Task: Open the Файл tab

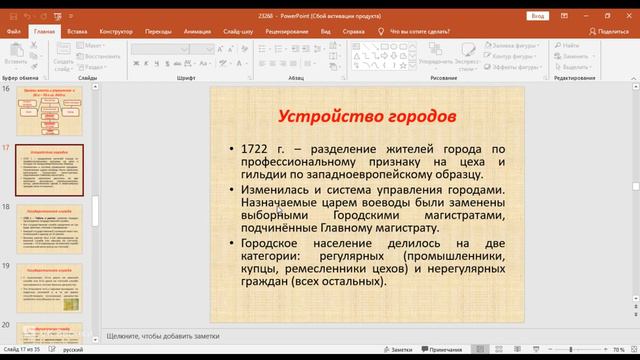Action: (13, 31)
